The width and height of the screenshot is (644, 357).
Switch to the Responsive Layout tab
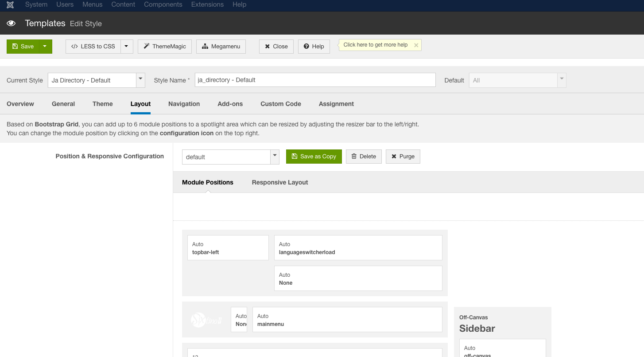(279, 182)
